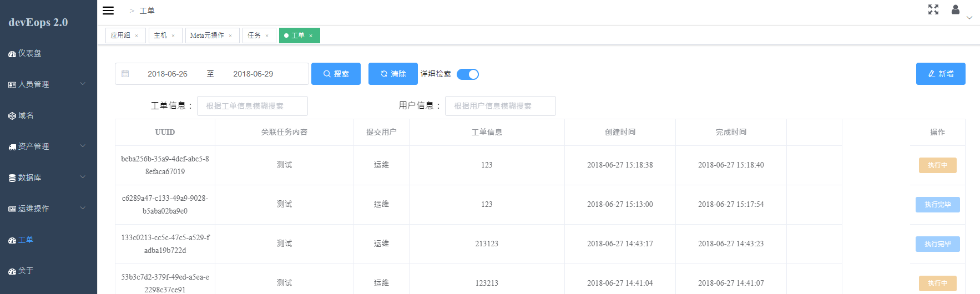Click 执行中 button for UUID 53b3c7d2 row

(x=938, y=283)
